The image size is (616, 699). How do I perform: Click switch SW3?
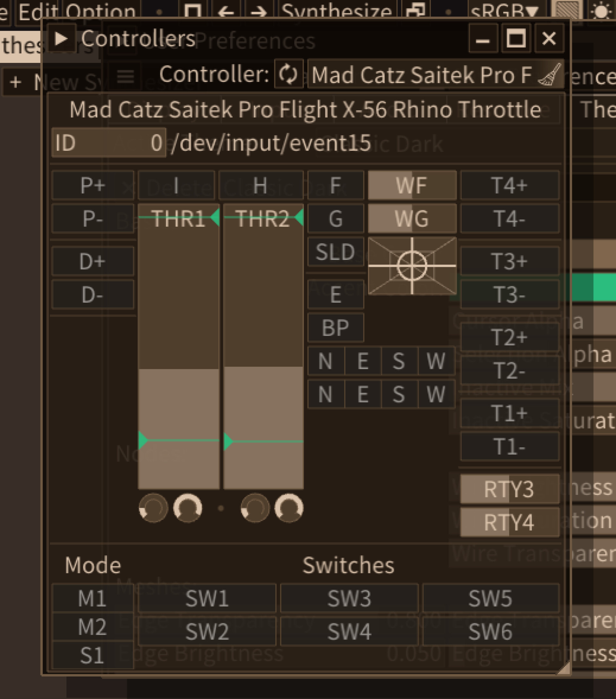tap(349, 599)
